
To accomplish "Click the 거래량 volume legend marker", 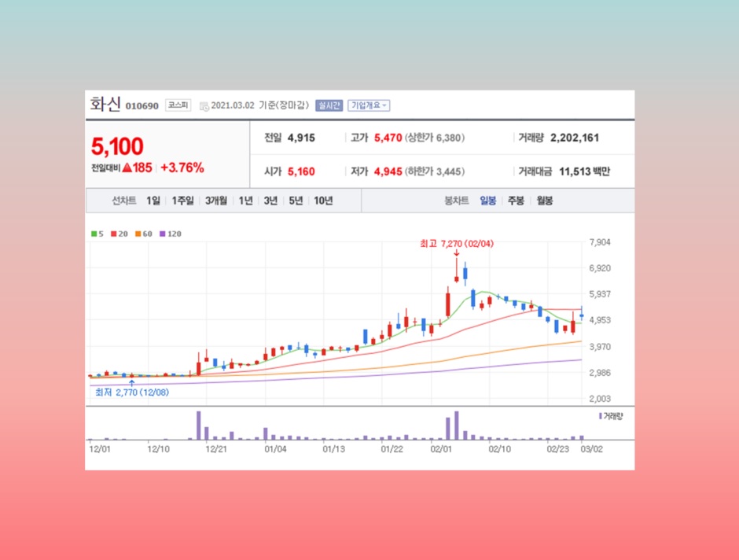I will [x=601, y=416].
